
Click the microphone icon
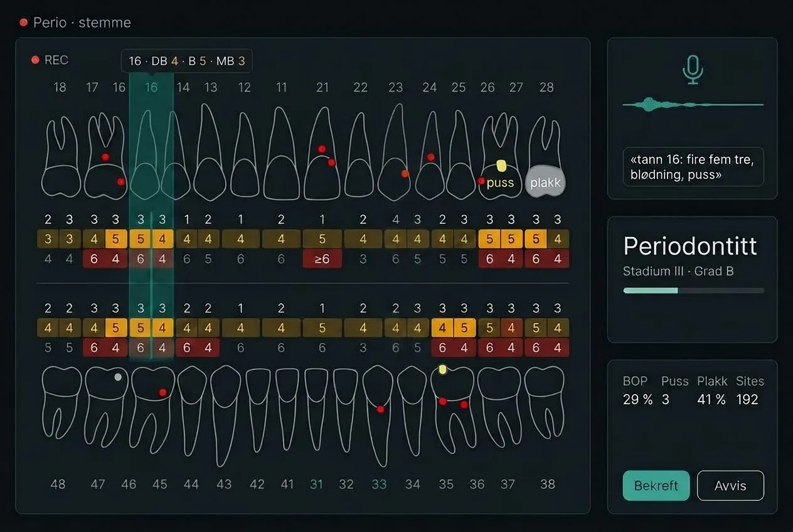coord(692,69)
